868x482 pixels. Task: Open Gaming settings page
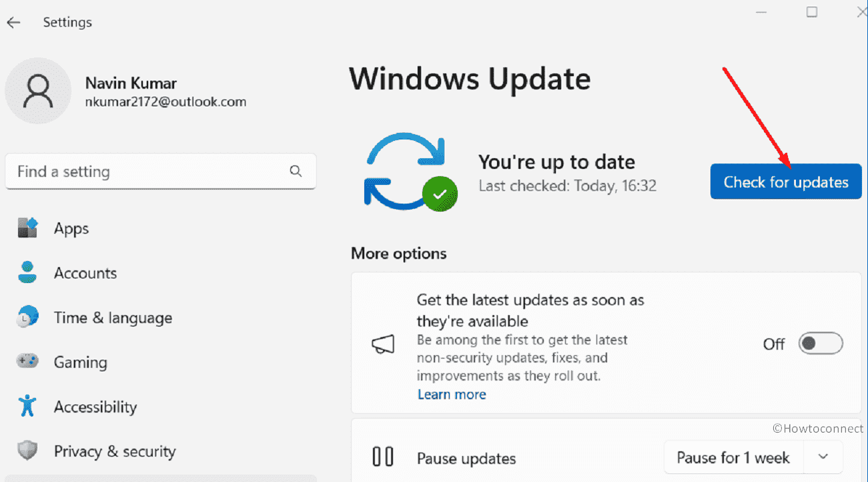(81, 362)
